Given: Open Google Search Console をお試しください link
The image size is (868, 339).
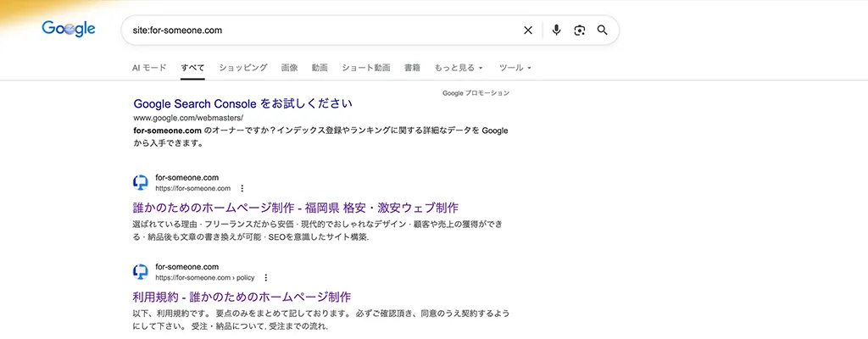Looking at the screenshot, I should click(x=243, y=103).
